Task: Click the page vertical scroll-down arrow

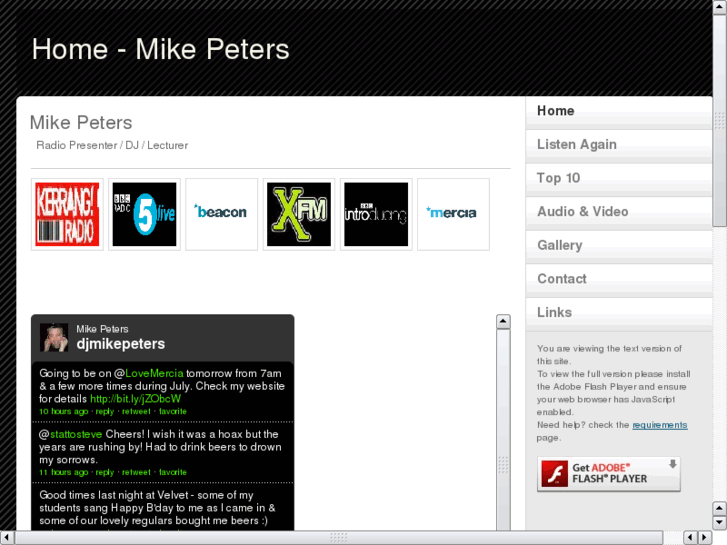Action: tap(720, 523)
